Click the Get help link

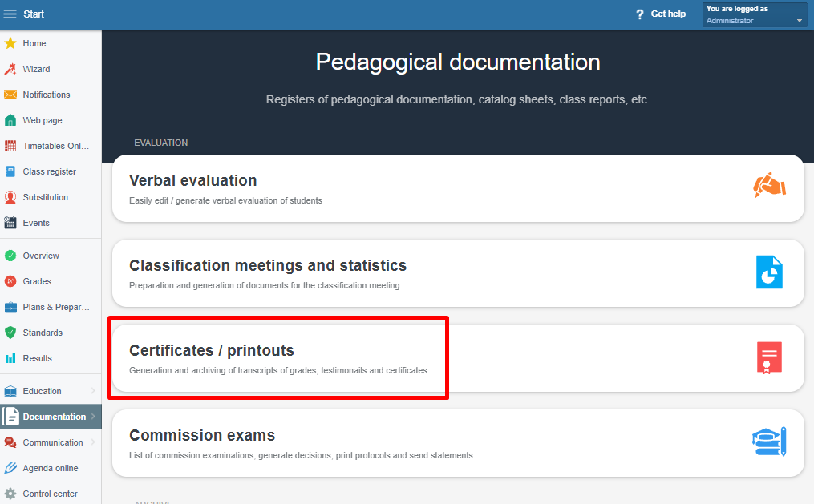click(668, 14)
